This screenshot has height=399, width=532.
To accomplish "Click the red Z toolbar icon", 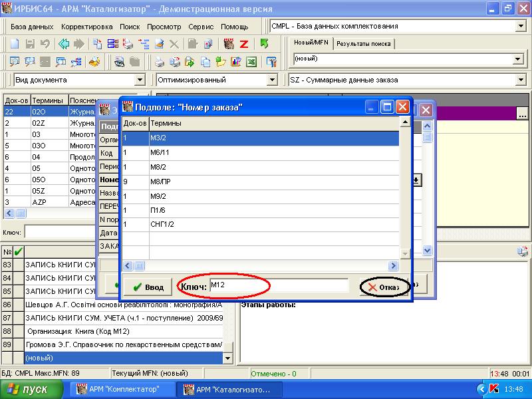I will [x=244, y=44].
